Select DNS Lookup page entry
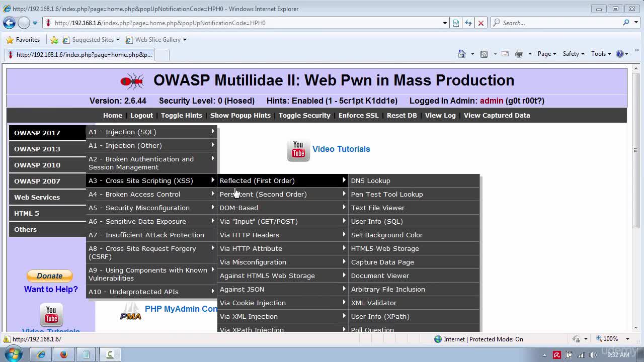This screenshot has width=644, height=362. [414, 180]
